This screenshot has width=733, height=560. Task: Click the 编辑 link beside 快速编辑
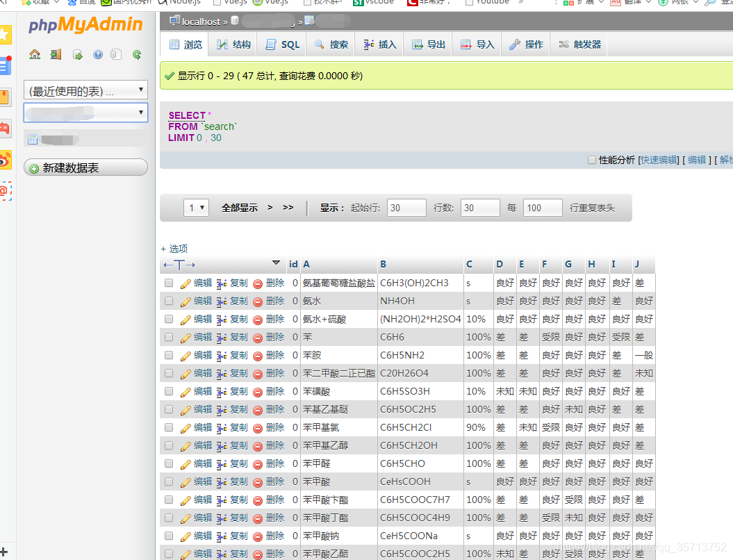coord(697,160)
